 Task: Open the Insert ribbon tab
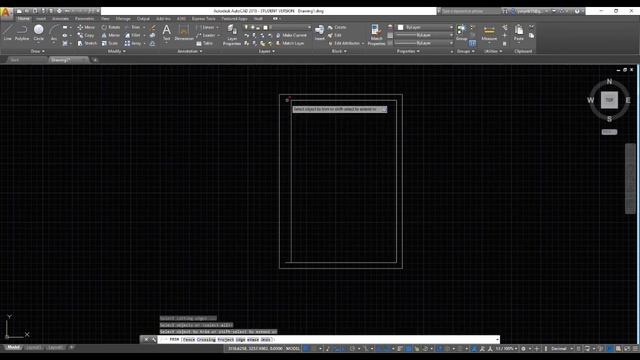(x=41, y=19)
